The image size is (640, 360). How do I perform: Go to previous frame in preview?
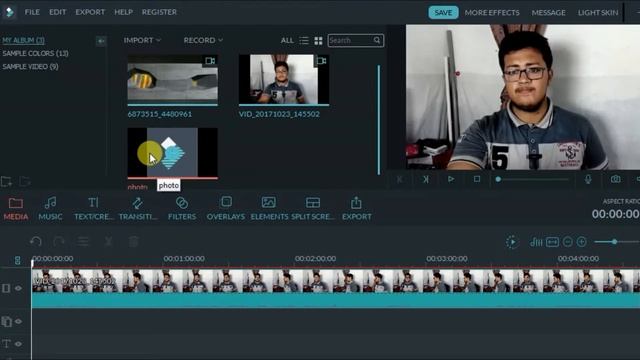pos(400,179)
